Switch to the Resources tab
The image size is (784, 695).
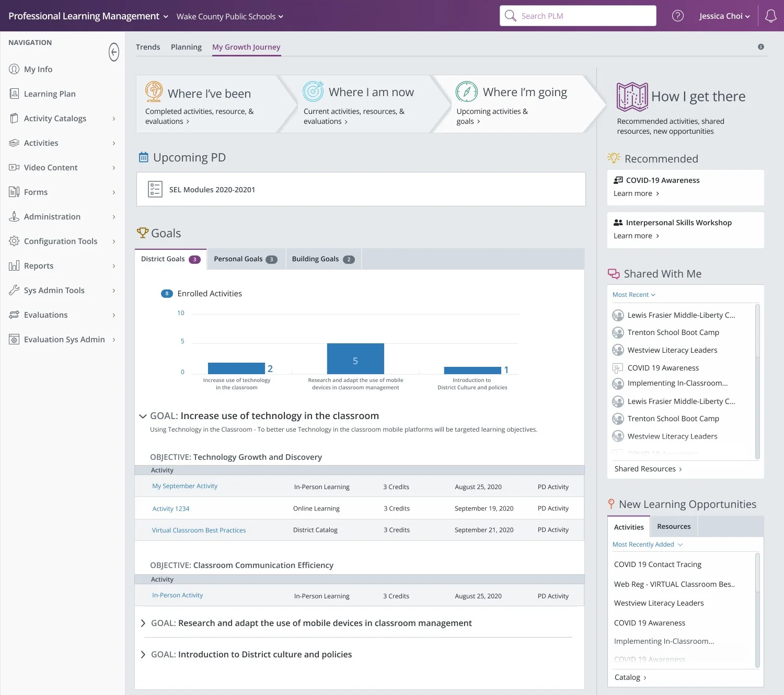[x=674, y=526]
